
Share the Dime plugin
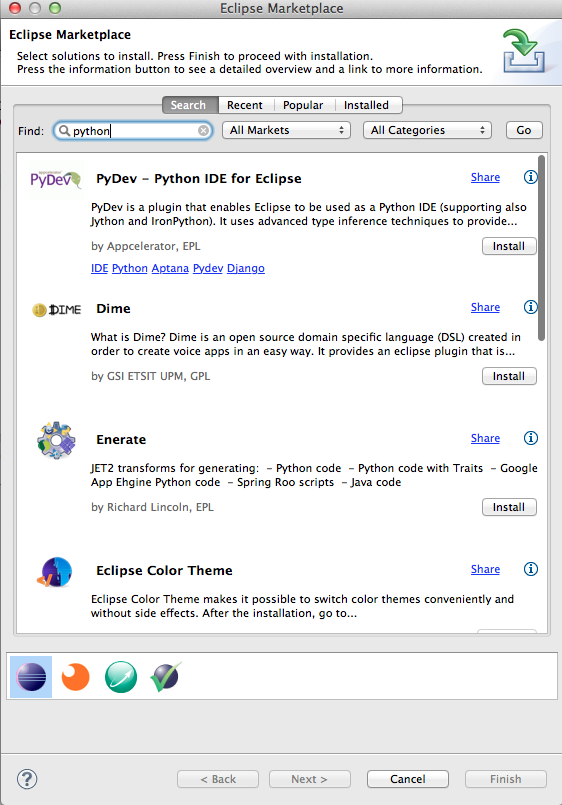tap(486, 307)
